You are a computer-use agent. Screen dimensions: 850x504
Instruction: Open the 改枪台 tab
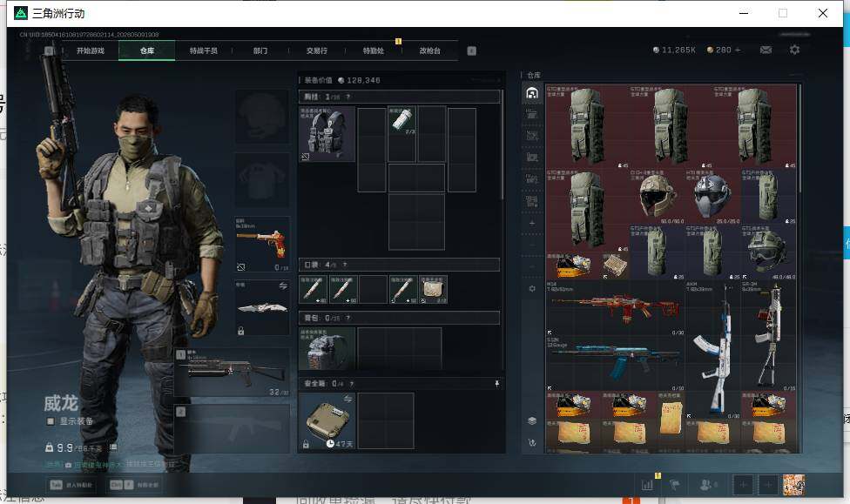430,50
